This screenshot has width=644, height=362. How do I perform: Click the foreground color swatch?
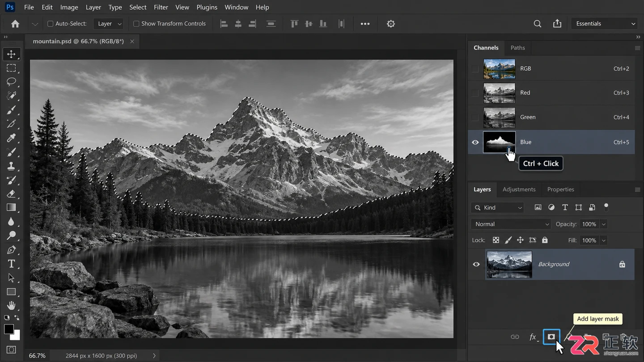[9, 329]
